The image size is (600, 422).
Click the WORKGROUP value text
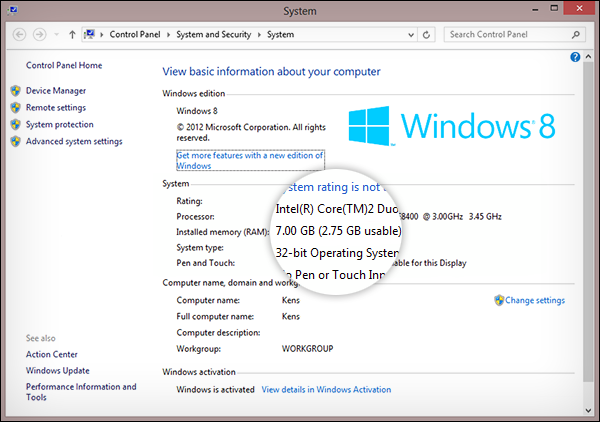point(308,349)
